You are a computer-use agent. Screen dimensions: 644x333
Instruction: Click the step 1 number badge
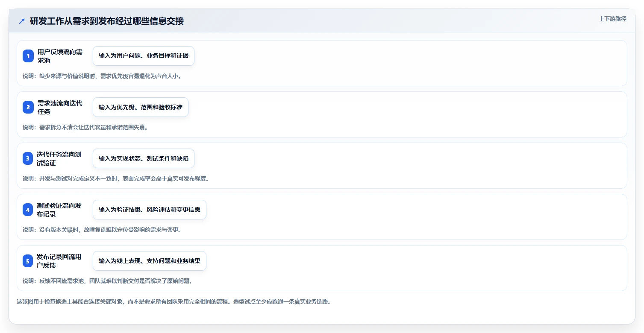(x=28, y=56)
